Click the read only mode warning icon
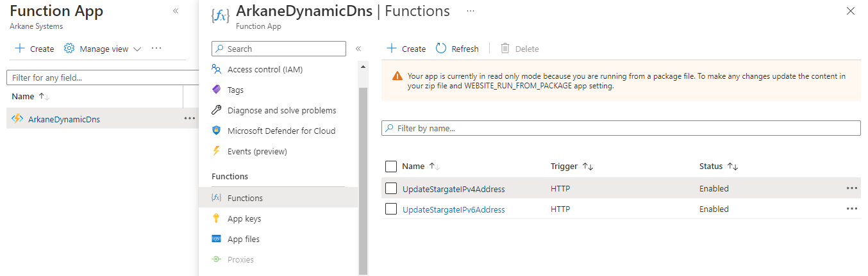This screenshot has width=868, height=276. 397,76
